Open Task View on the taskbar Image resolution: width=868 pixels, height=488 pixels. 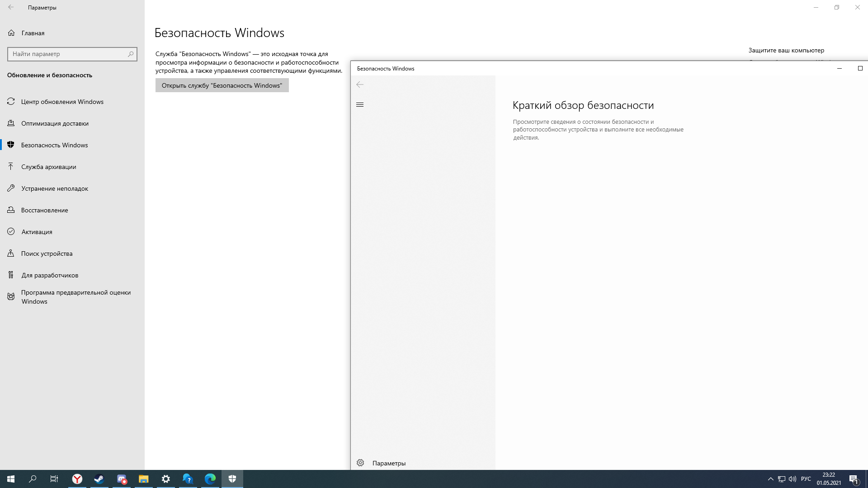tap(54, 479)
